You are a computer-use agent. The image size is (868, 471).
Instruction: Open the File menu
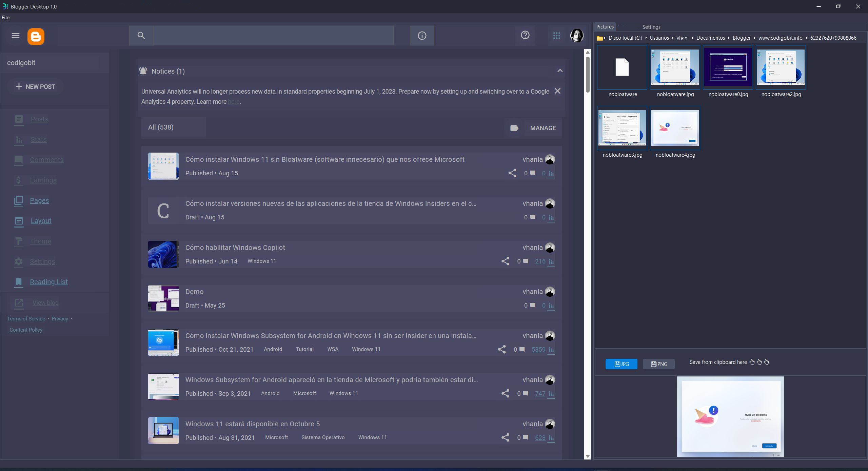coord(5,18)
